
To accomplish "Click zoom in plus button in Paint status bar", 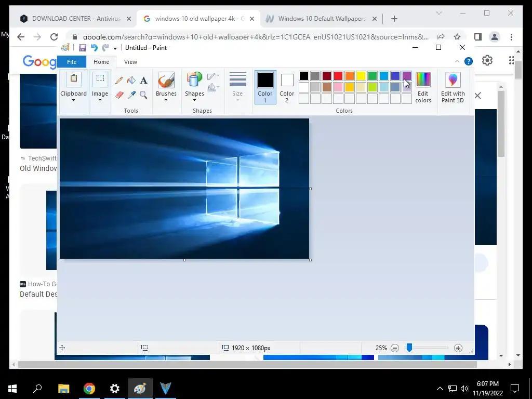I will point(458,348).
